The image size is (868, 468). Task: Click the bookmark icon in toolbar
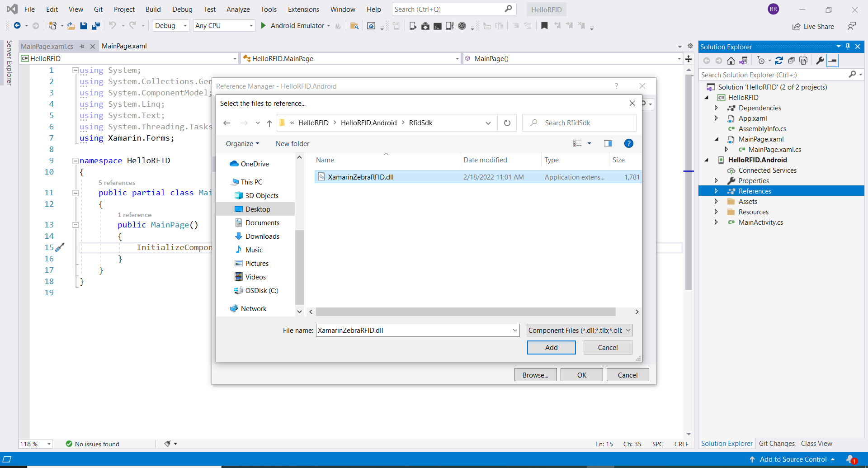pyautogui.click(x=544, y=26)
